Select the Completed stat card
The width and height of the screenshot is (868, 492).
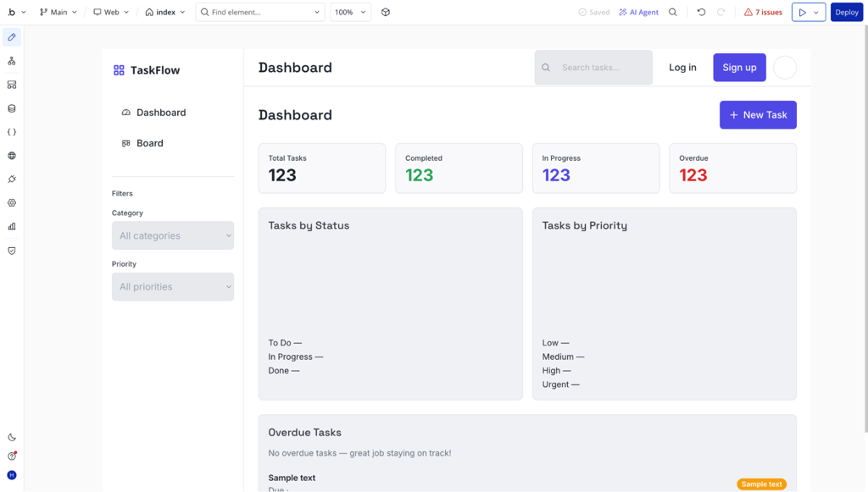pyautogui.click(x=459, y=169)
